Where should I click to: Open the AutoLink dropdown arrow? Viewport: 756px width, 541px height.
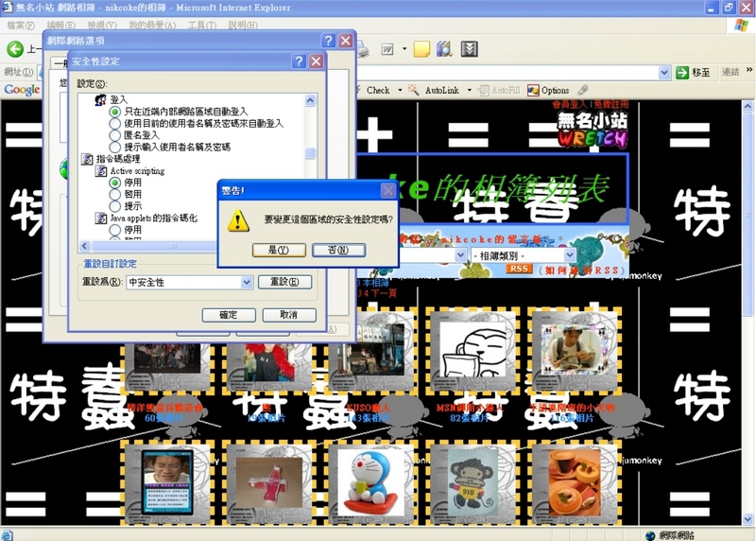[469, 90]
